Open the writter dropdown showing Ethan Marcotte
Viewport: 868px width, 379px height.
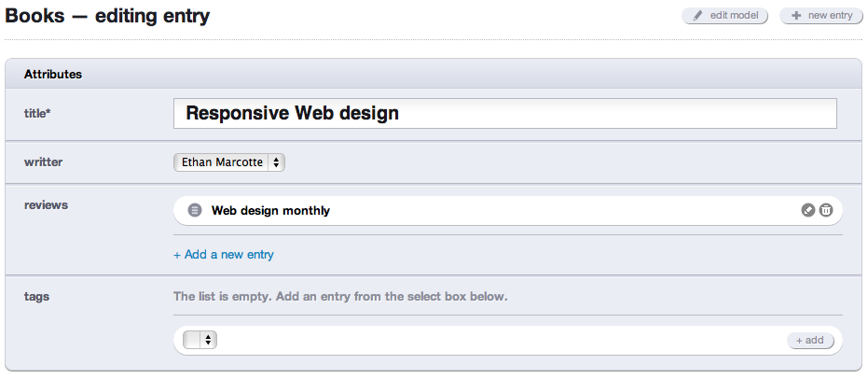(x=229, y=162)
